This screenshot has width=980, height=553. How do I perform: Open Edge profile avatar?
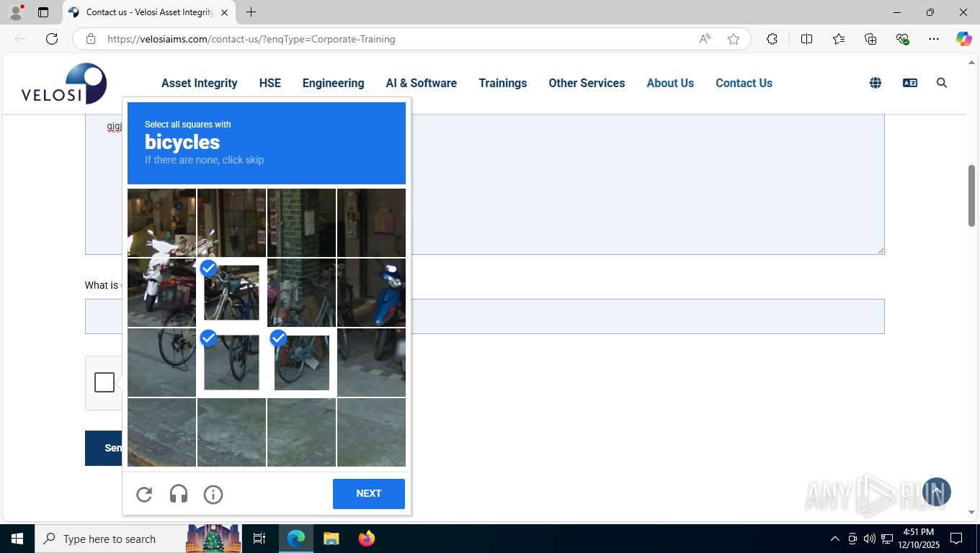pyautogui.click(x=16, y=12)
